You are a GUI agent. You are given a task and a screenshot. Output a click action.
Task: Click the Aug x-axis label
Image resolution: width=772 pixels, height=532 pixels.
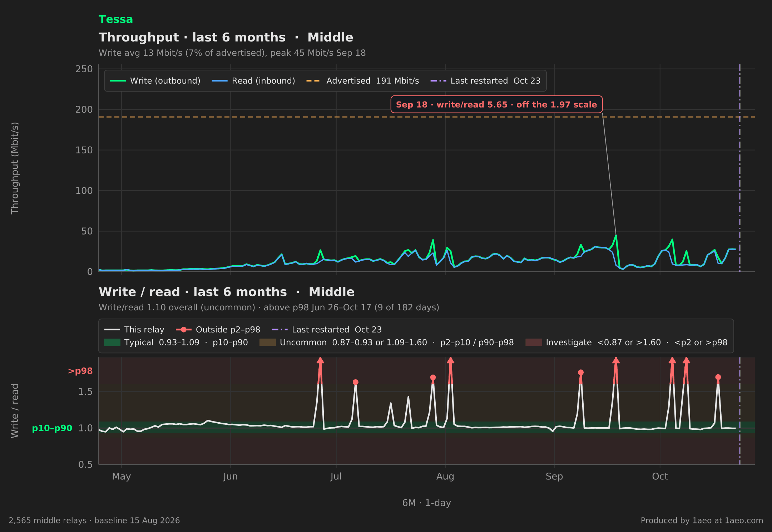pyautogui.click(x=445, y=477)
